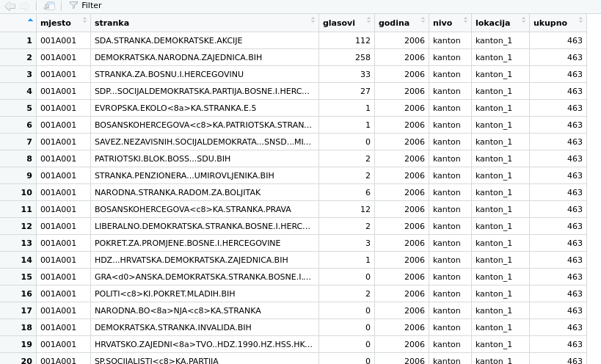The height and width of the screenshot is (364, 601).
Task: Select lokacija value kanton_1 in row 12
Action: pyautogui.click(x=500, y=226)
